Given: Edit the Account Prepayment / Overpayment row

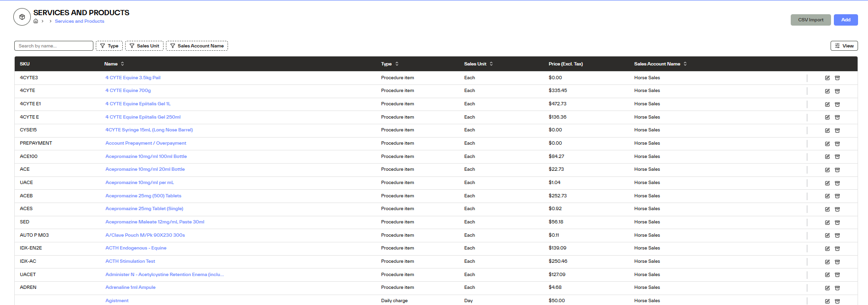Looking at the screenshot, I should (827, 144).
